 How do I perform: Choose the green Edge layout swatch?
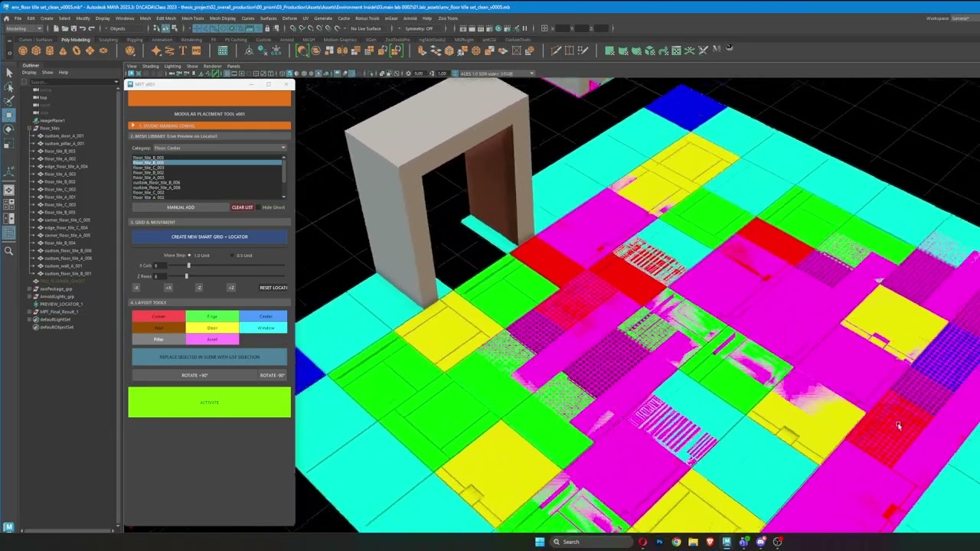212,316
